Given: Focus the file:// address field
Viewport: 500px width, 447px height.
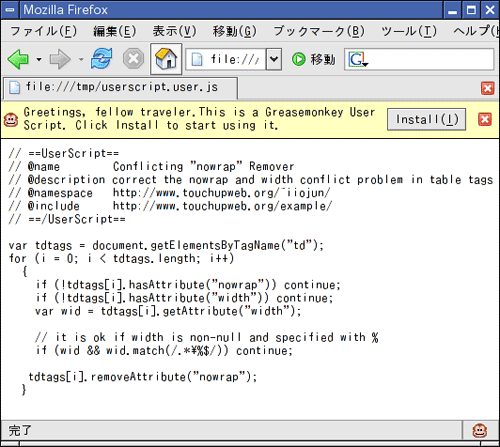Looking at the screenshot, I should [234, 59].
